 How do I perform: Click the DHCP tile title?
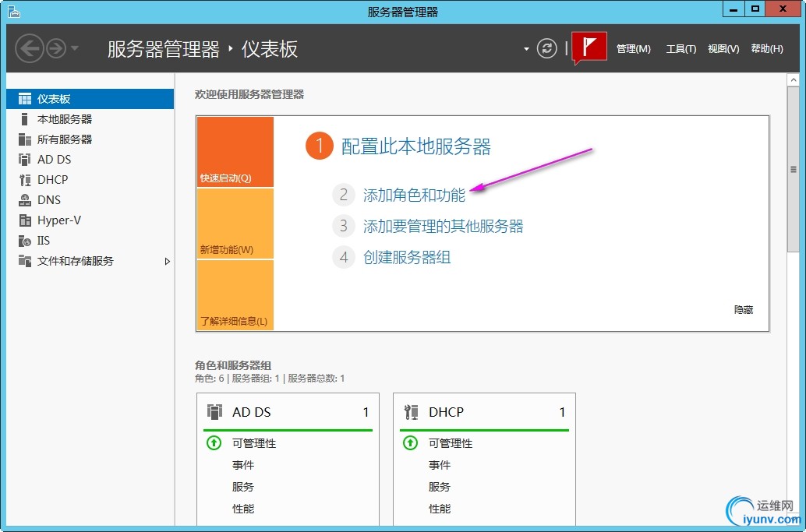click(x=446, y=412)
